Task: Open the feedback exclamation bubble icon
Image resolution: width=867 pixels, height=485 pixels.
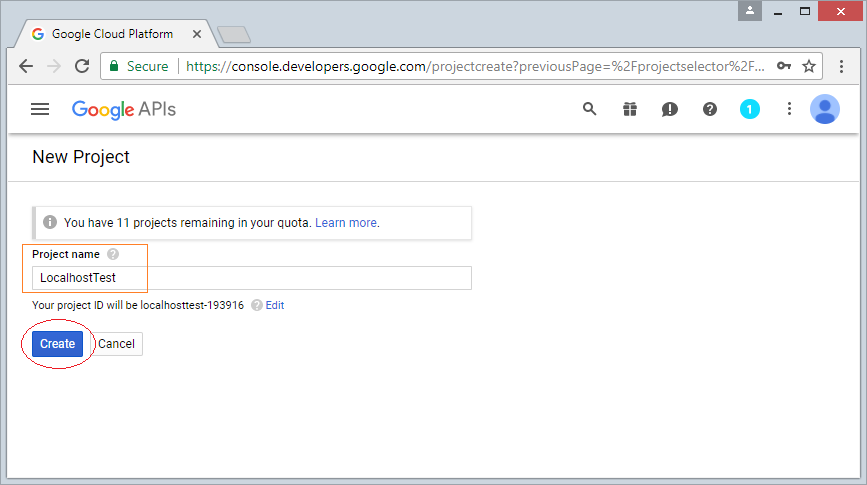Action: tap(670, 109)
